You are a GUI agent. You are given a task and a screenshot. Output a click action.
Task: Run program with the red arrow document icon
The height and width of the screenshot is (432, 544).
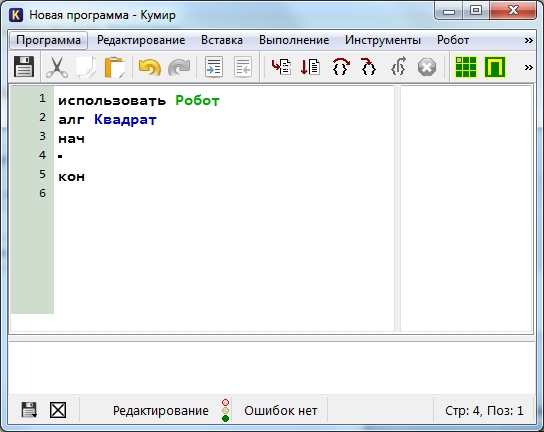tap(281, 67)
